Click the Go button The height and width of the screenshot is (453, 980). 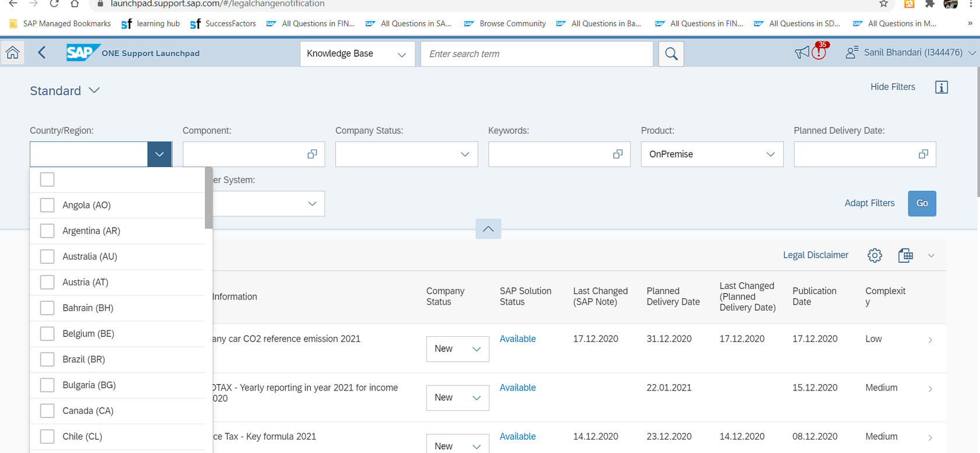[x=922, y=203]
